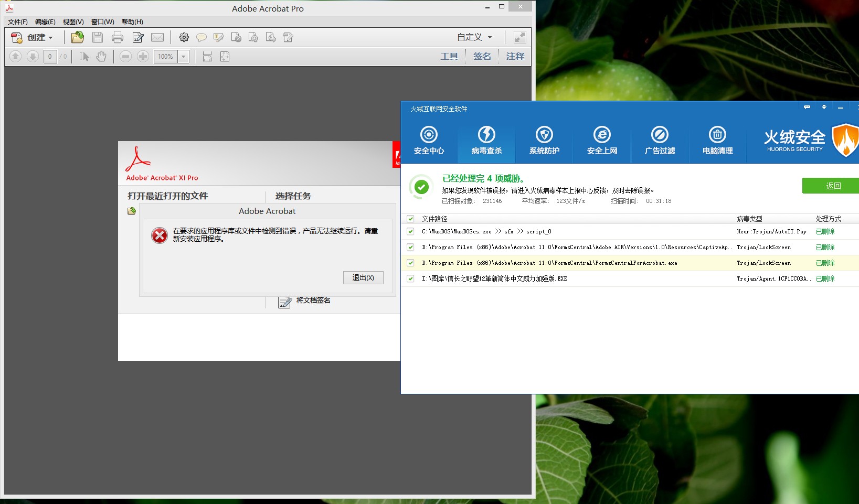Click the 退出(X) button in error dialog
Viewport: 859px width, 504px height.
[363, 277]
